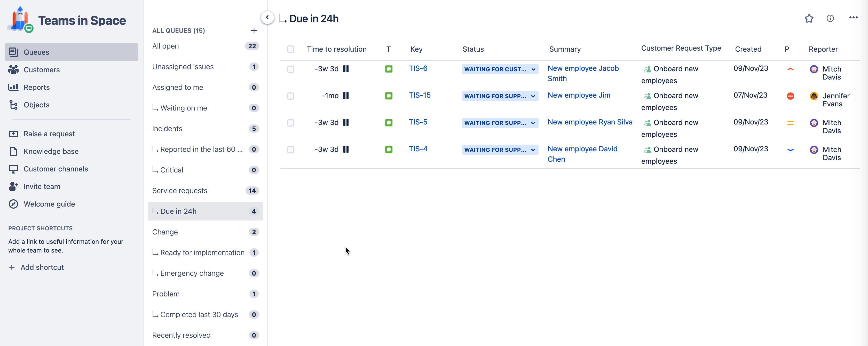Click reporter Jennifer Evans avatar
The image size is (868, 346).
tap(814, 96)
